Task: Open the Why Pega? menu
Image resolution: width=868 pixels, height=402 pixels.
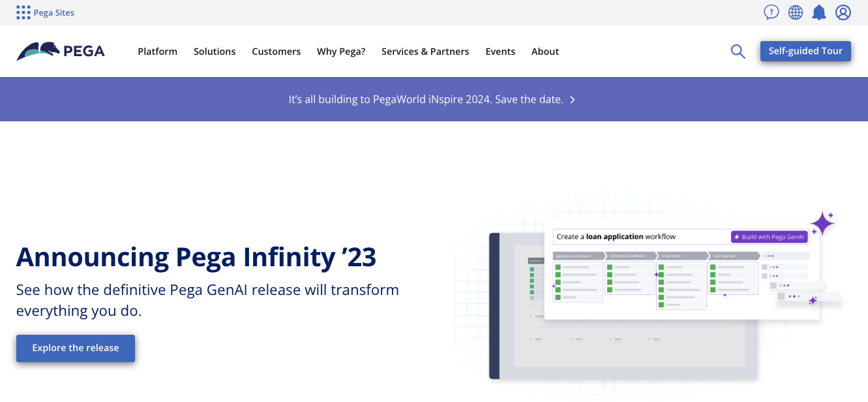Action: click(x=341, y=52)
